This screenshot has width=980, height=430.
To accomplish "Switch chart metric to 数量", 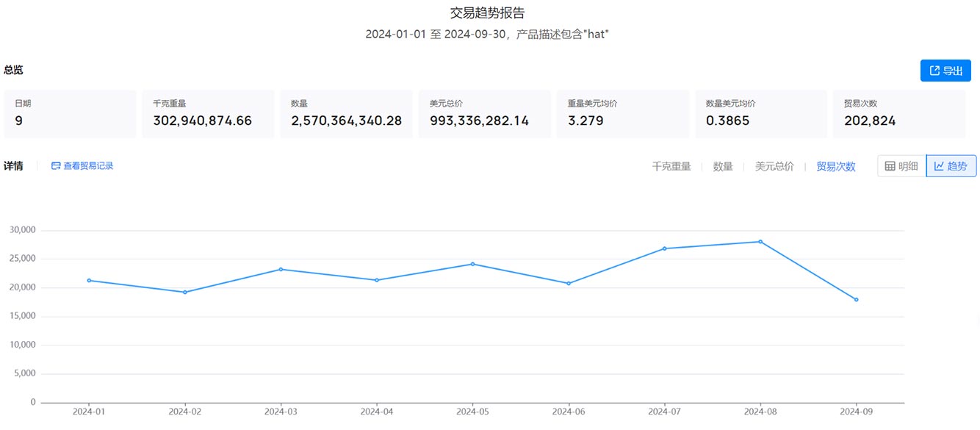I will coord(723,166).
